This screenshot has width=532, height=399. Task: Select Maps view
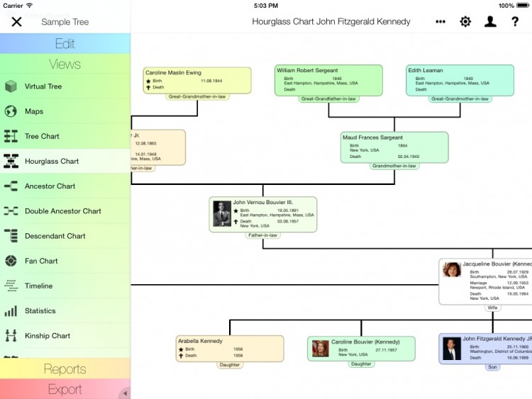pos(65,111)
